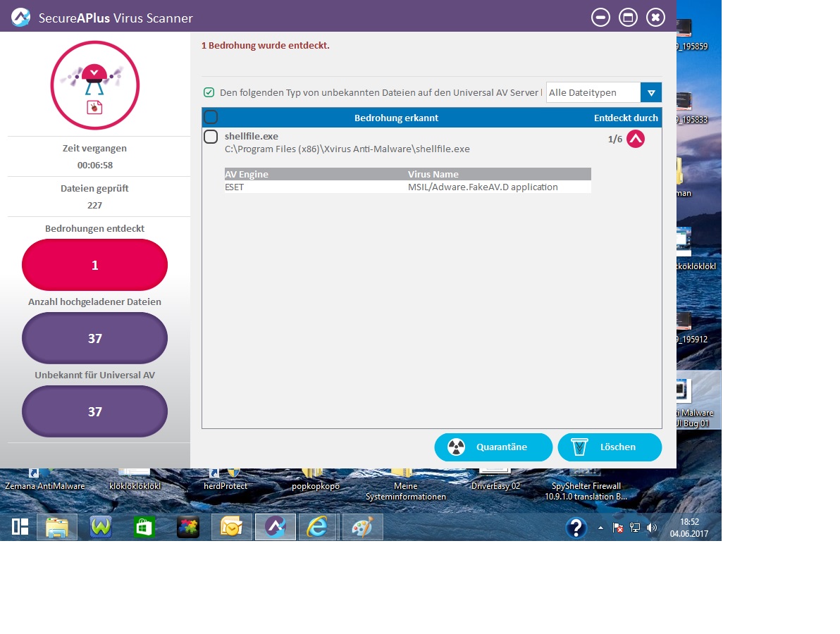Open the popkopkopo desktop folder

(x=316, y=481)
